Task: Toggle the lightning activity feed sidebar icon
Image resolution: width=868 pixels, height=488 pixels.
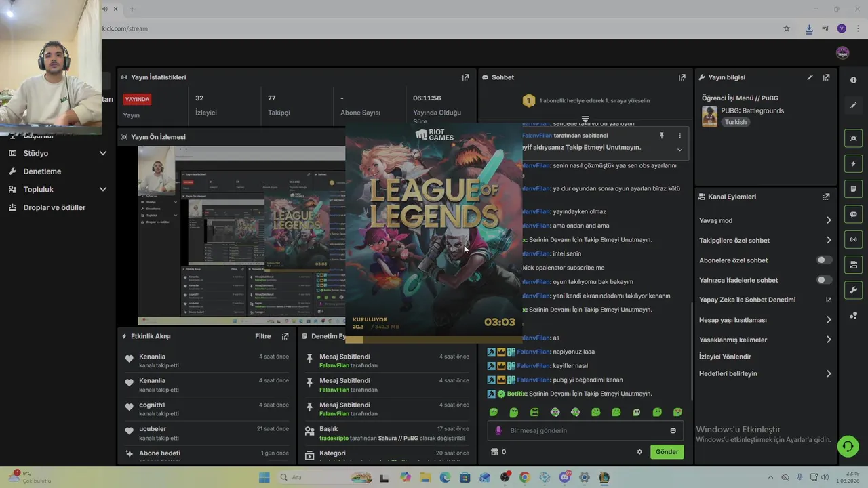Action: coord(853,163)
